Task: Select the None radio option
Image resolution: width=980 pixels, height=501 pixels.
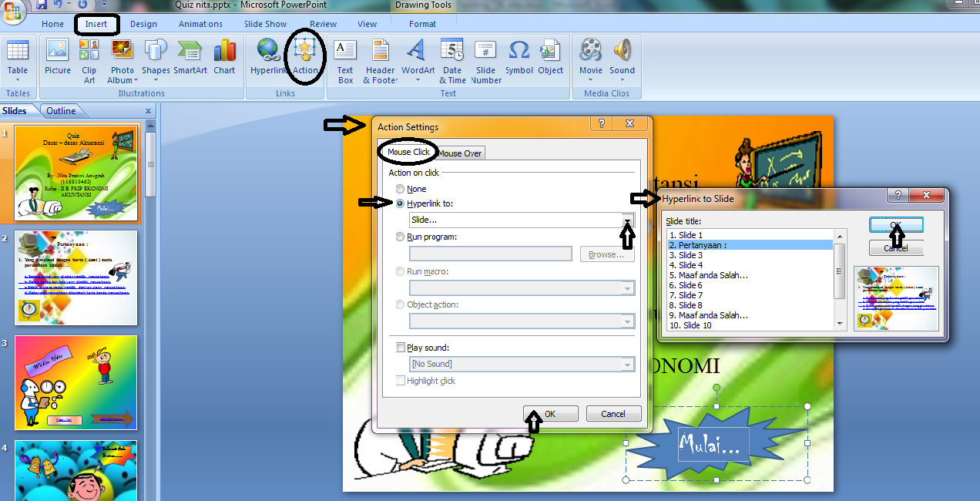Action: (x=400, y=189)
